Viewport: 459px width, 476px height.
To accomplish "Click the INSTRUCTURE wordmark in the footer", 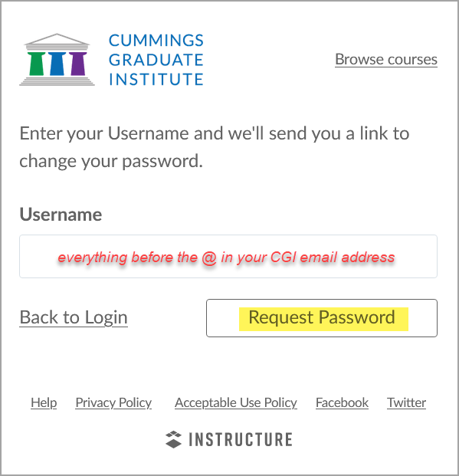I will coord(241,439).
